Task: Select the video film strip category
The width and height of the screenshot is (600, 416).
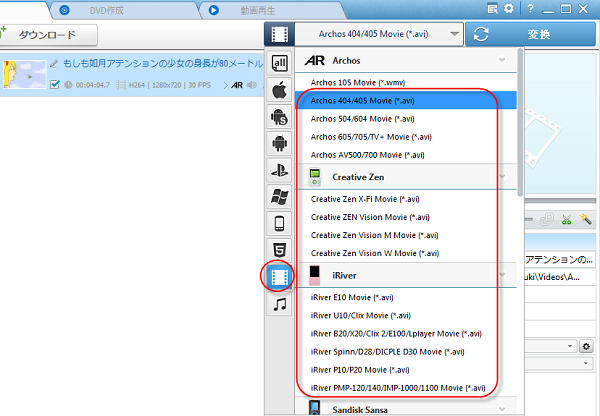Action: tap(279, 277)
